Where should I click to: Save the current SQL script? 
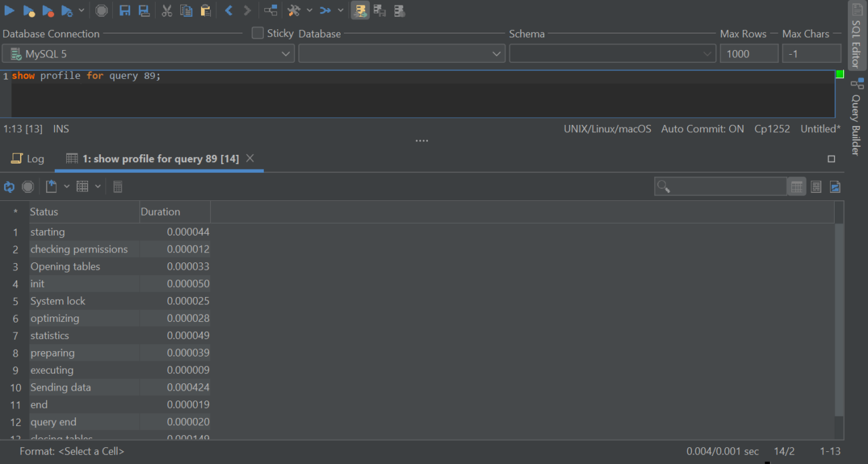125,10
